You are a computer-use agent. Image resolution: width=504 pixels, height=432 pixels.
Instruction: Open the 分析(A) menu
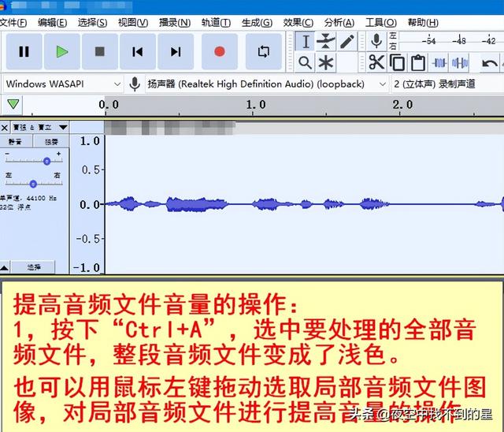tap(339, 23)
